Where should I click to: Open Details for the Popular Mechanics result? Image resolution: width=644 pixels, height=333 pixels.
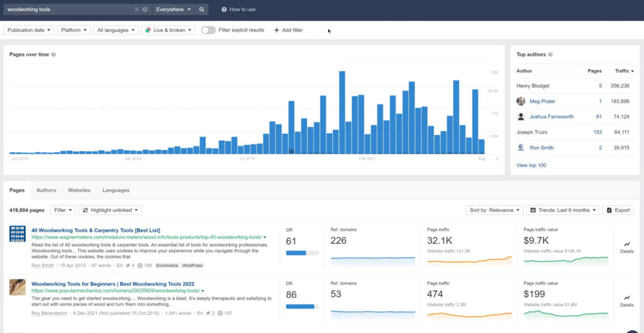(x=626, y=301)
